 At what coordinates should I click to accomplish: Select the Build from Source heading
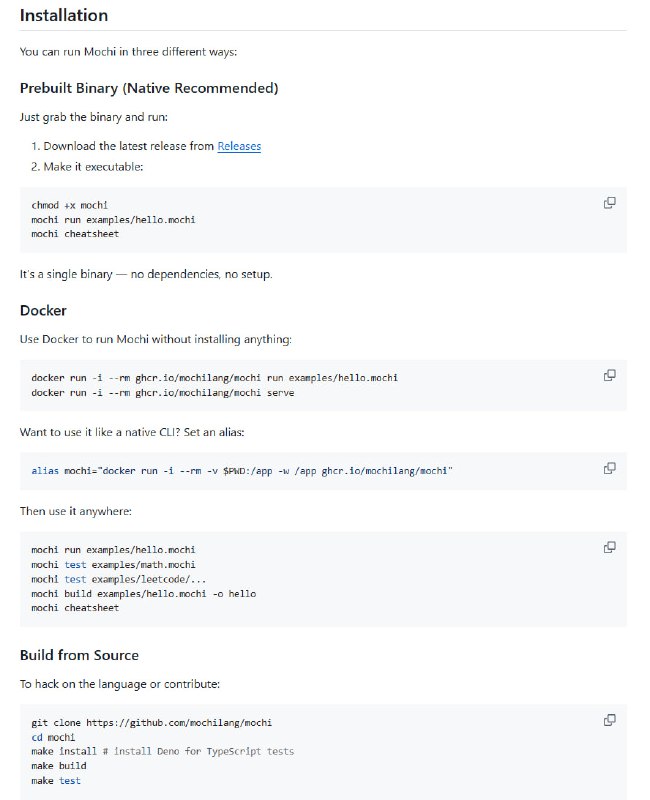coord(79,655)
